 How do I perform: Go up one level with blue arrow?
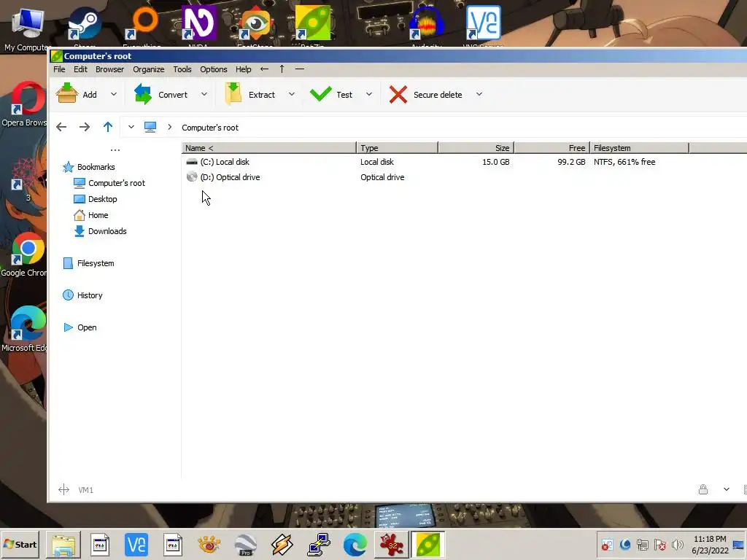point(108,127)
